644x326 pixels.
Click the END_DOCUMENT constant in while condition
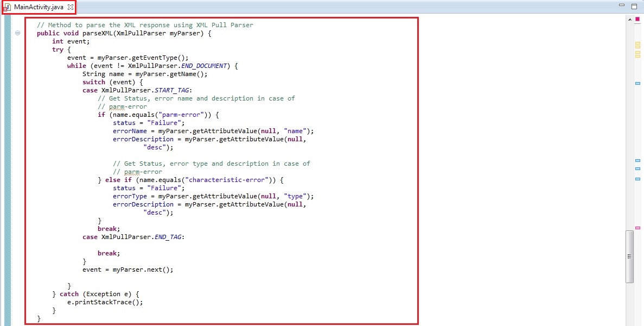tap(203, 66)
